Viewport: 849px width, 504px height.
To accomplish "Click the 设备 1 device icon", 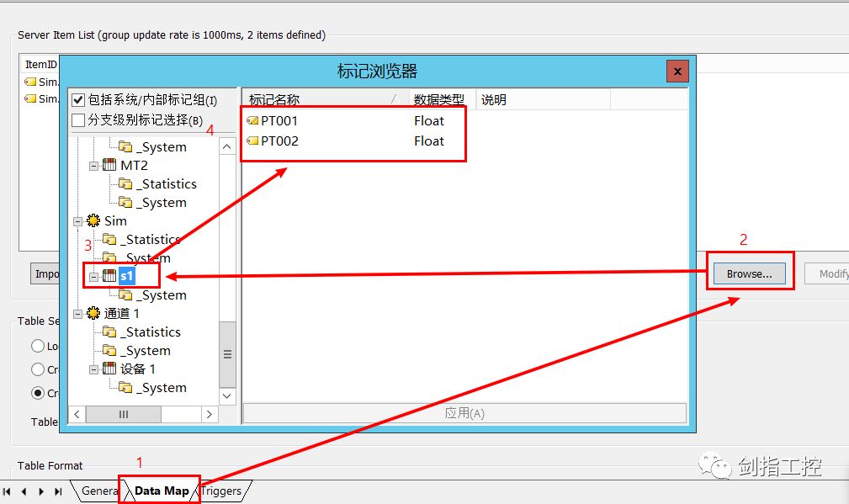I will click(109, 369).
